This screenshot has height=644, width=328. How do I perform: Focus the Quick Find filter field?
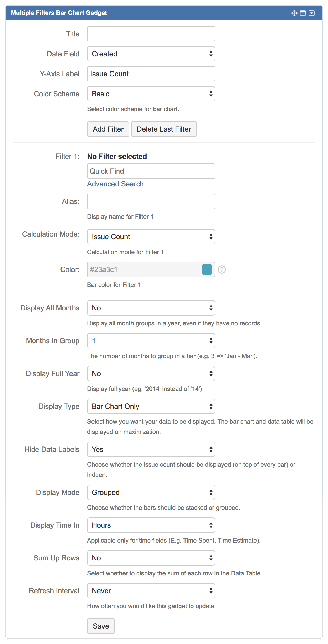pyautogui.click(x=151, y=171)
